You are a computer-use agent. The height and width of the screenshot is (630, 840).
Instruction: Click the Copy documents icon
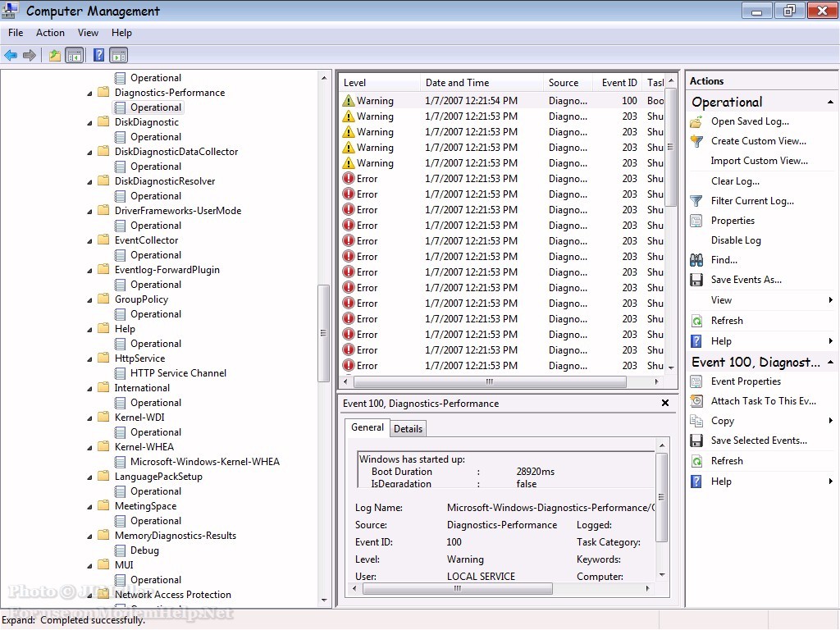point(696,421)
